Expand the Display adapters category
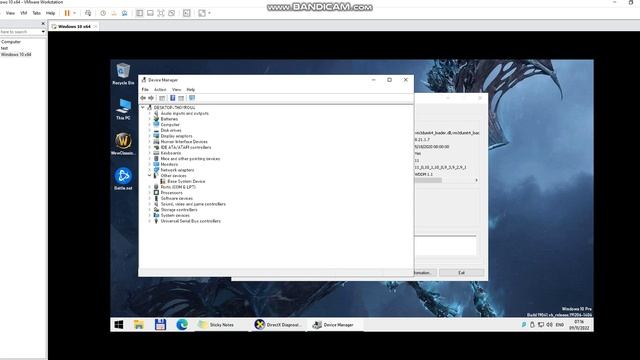The width and height of the screenshot is (640, 360). 150,136
